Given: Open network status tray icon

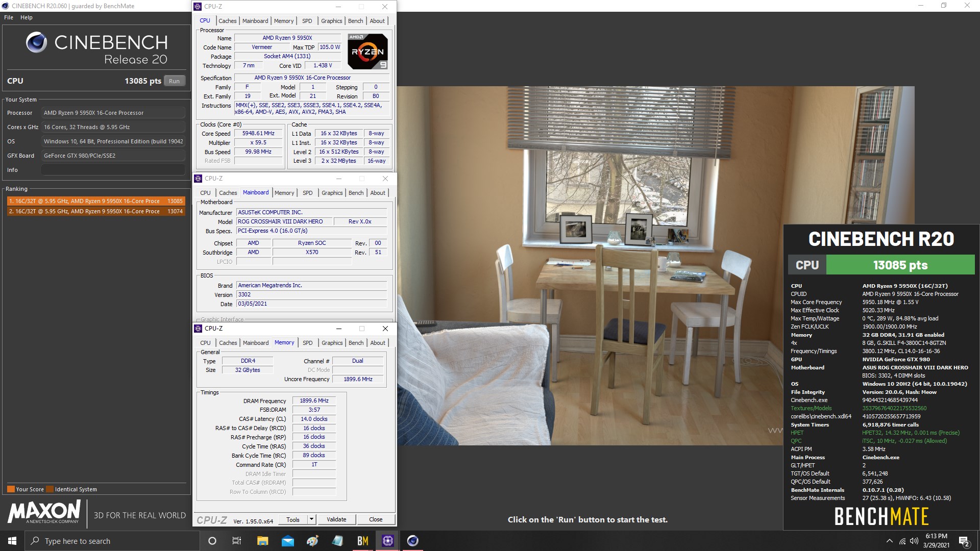Looking at the screenshot, I should (x=902, y=541).
